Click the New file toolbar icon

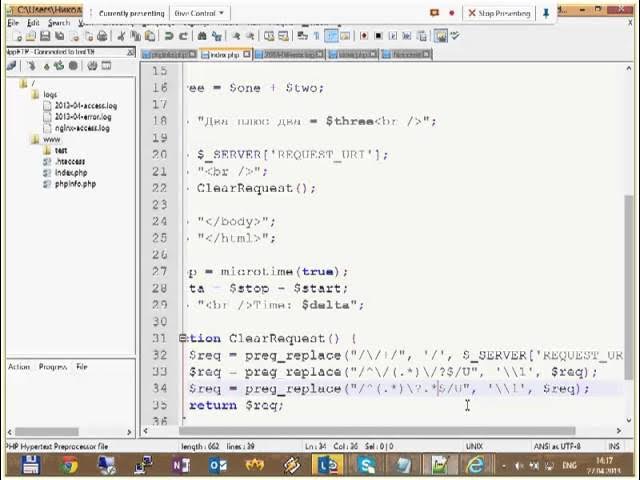[x=17, y=36]
